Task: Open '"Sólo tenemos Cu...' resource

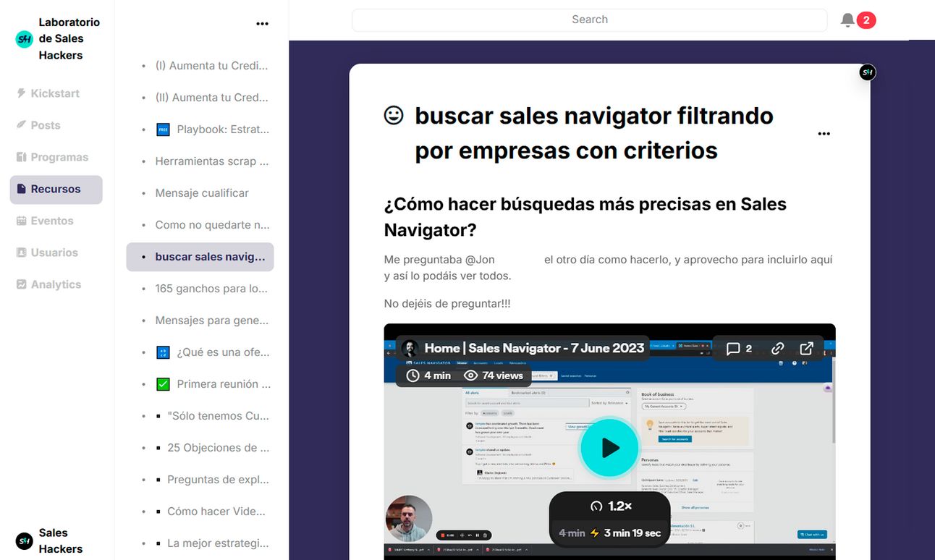Action: (x=218, y=416)
